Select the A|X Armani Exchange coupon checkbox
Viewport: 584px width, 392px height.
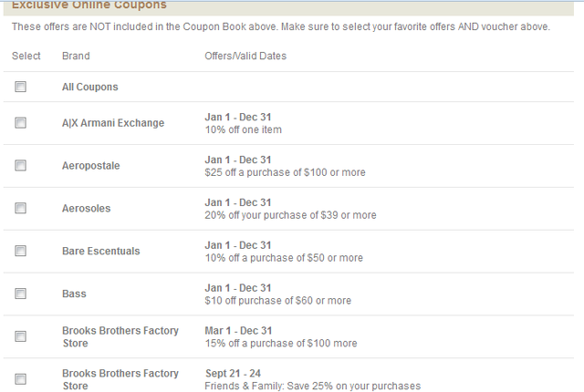(x=20, y=123)
